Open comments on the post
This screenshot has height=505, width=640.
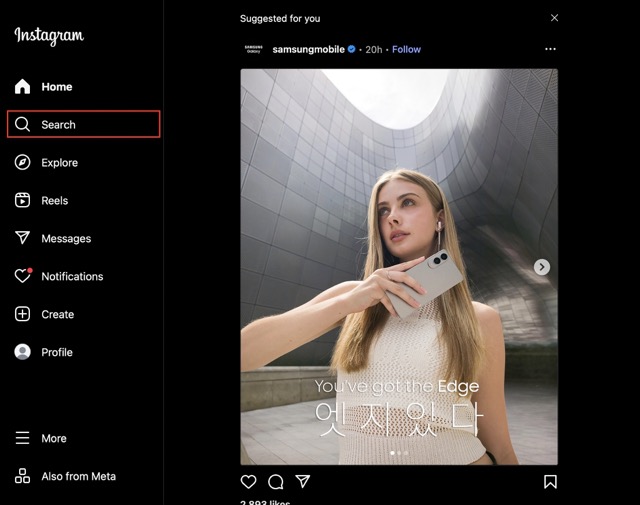coord(276,482)
